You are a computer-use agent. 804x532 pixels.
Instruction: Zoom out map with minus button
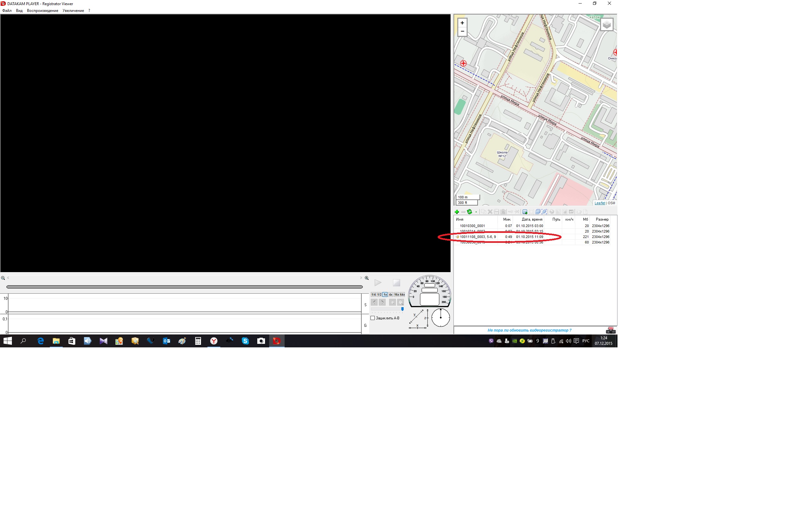462,32
